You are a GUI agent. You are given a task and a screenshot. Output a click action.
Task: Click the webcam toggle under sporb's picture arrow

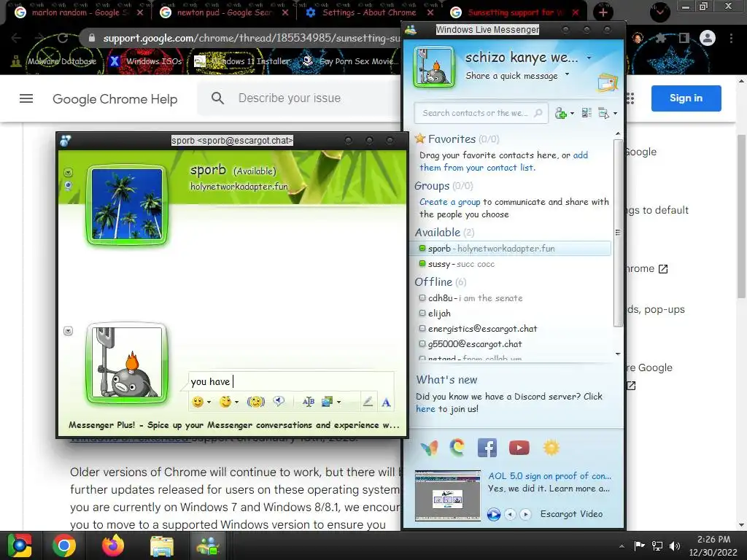pos(68,185)
